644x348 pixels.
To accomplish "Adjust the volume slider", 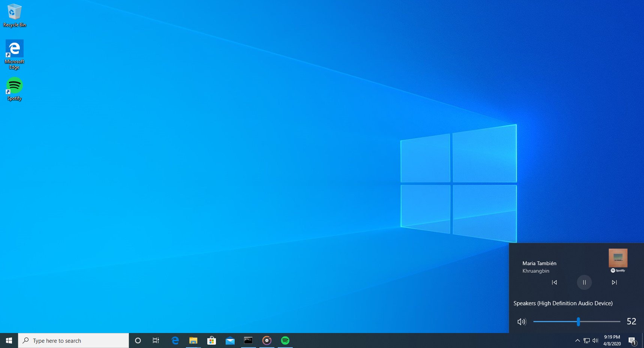I will click(x=579, y=321).
